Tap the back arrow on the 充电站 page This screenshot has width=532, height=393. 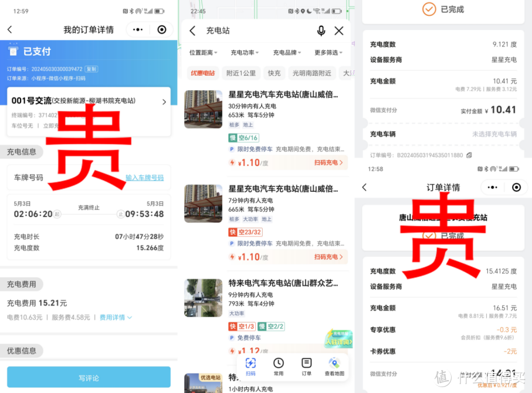point(192,31)
